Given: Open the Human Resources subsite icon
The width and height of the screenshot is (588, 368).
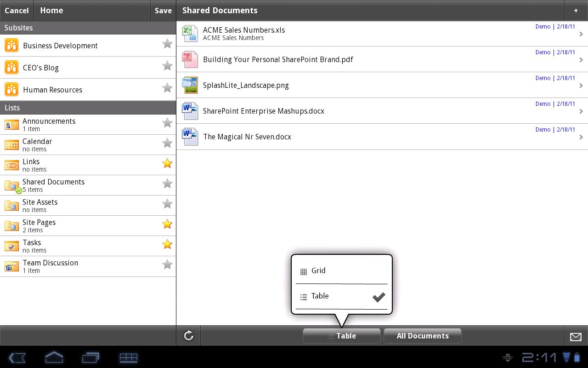Looking at the screenshot, I should click(11, 89).
